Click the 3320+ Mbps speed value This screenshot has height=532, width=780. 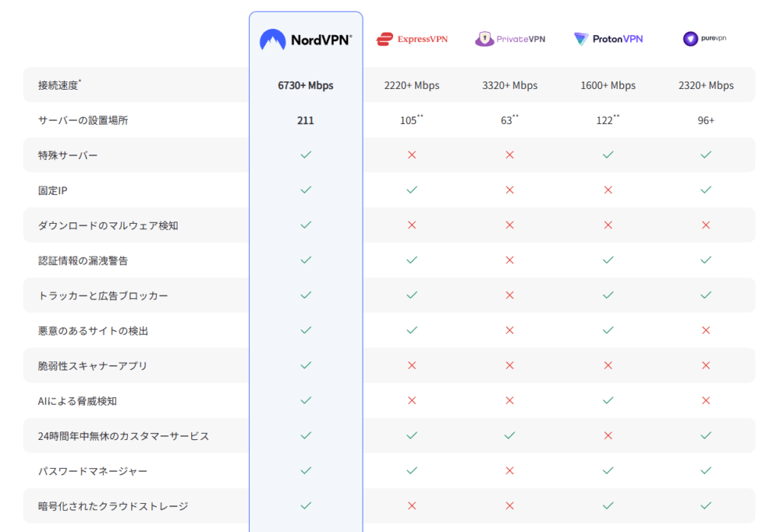[510, 85]
